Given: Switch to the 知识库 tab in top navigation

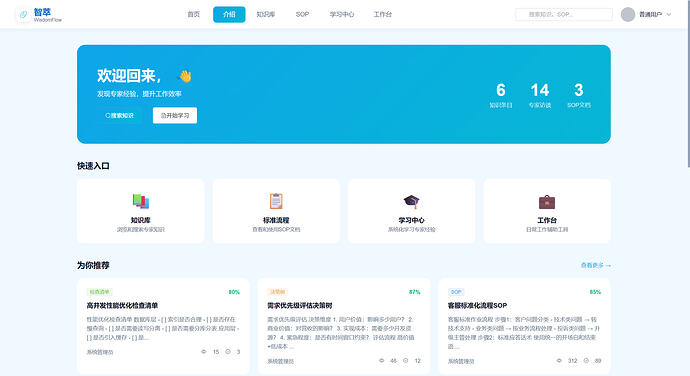Looking at the screenshot, I should tap(266, 15).
